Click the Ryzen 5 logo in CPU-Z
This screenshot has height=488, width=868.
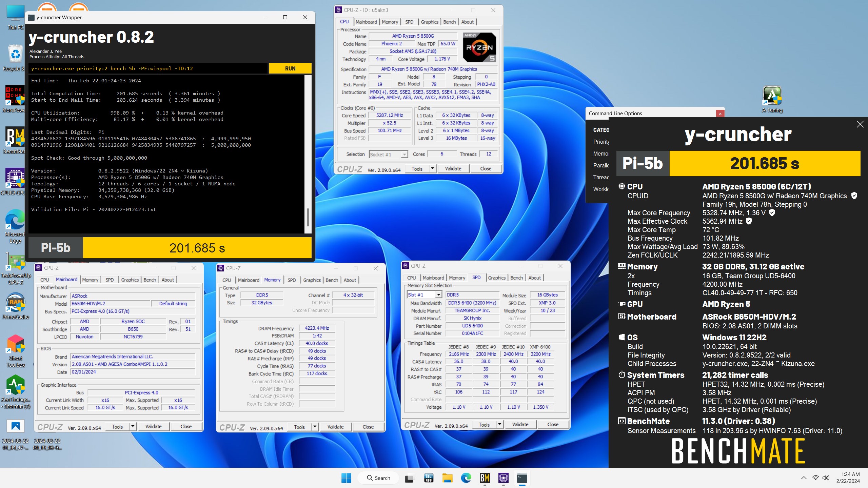[x=479, y=47]
